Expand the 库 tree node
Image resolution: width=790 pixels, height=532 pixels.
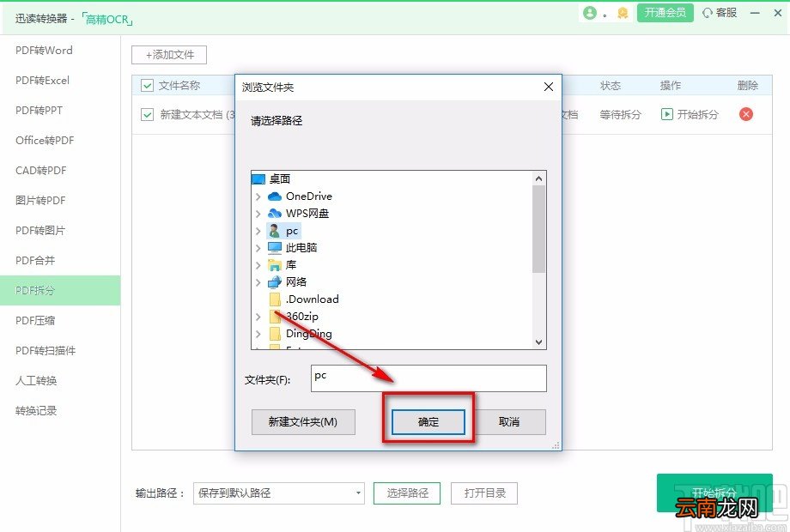[258, 265]
